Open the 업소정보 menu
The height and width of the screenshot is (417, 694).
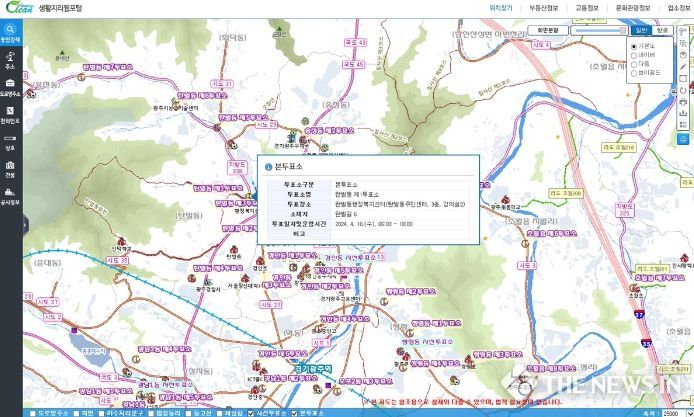coord(679,8)
